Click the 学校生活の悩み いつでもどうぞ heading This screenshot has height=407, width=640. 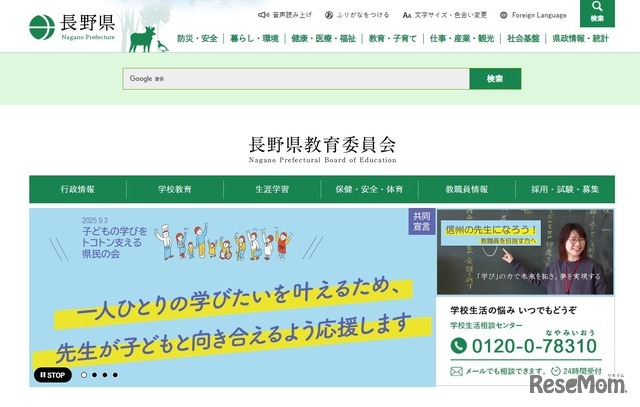click(x=513, y=310)
